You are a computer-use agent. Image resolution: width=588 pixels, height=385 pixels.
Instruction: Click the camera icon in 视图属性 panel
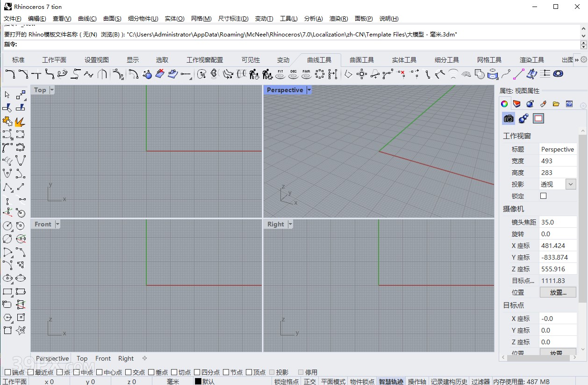pyautogui.click(x=508, y=118)
